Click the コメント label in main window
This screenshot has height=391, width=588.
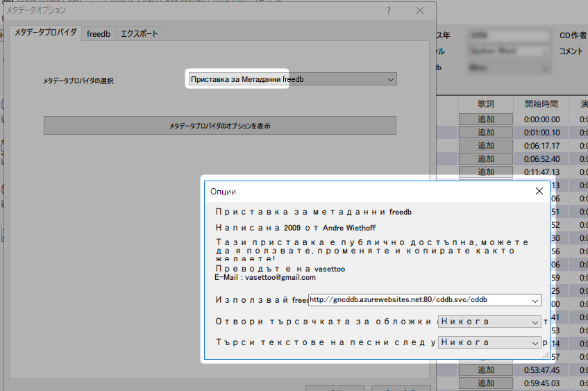(x=571, y=51)
